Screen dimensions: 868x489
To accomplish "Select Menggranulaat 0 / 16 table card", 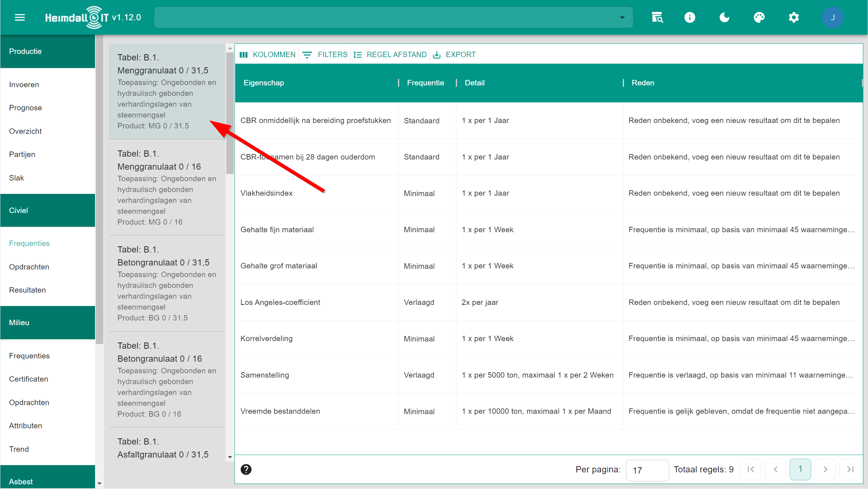I will click(x=167, y=188).
